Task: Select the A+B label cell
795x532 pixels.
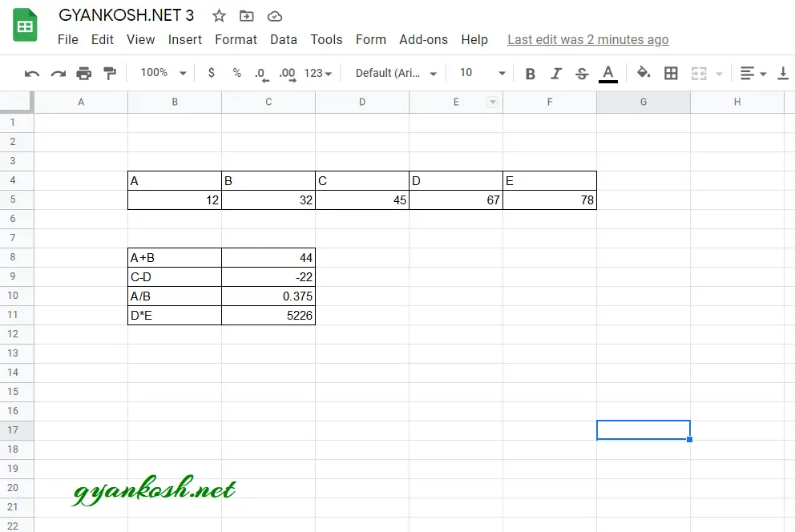Action: 175,257
